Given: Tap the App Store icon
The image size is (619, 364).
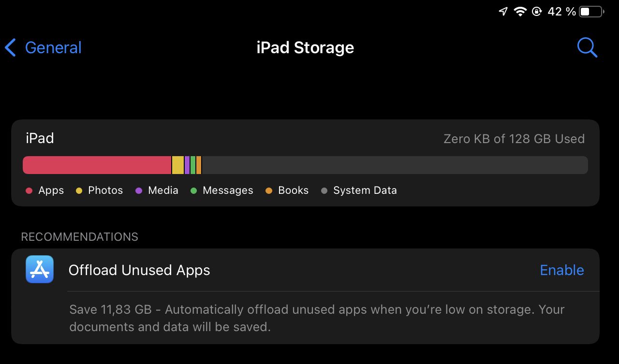Looking at the screenshot, I should (x=40, y=270).
